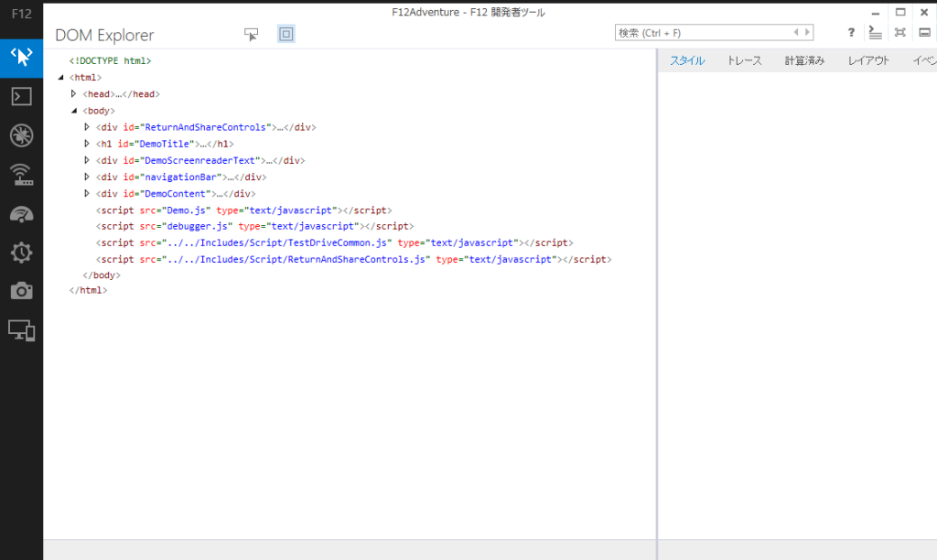Select the TestDriveCommon.js script element
The height and width of the screenshot is (560, 937).
tap(335, 243)
